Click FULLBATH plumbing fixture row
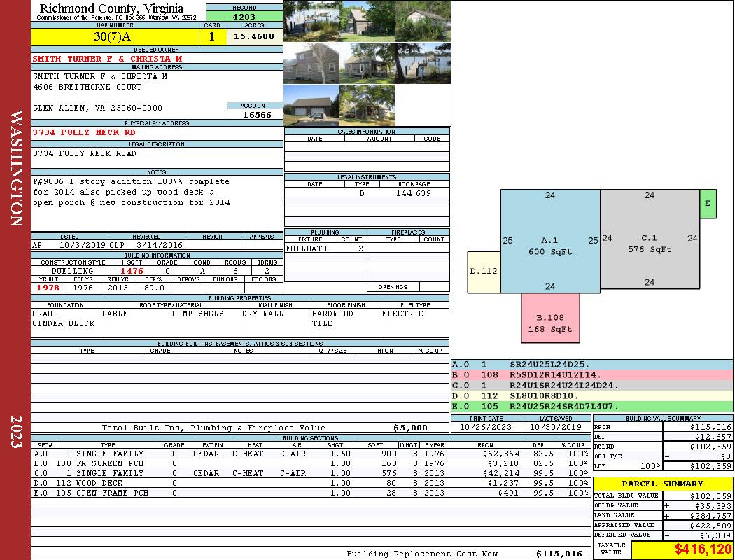 (325, 248)
